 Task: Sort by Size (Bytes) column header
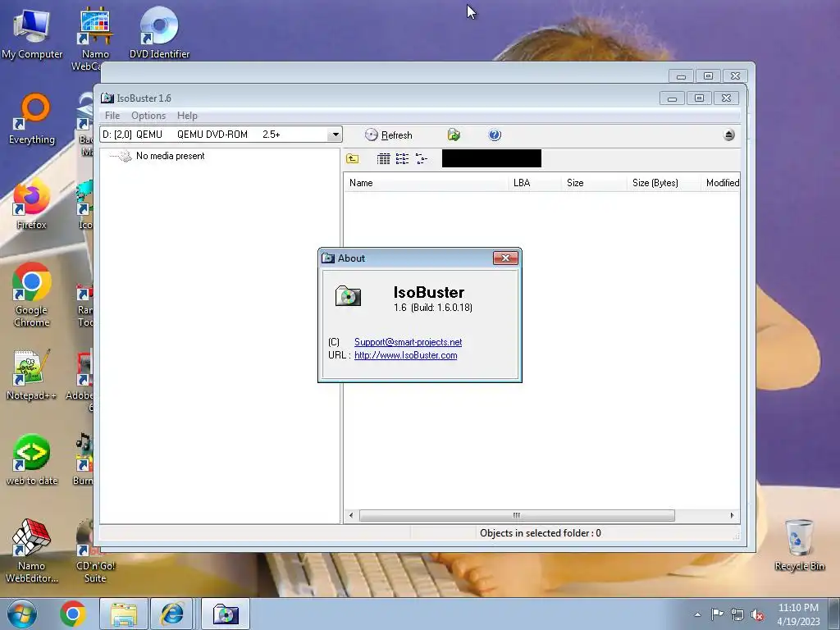[x=663, y=183]
